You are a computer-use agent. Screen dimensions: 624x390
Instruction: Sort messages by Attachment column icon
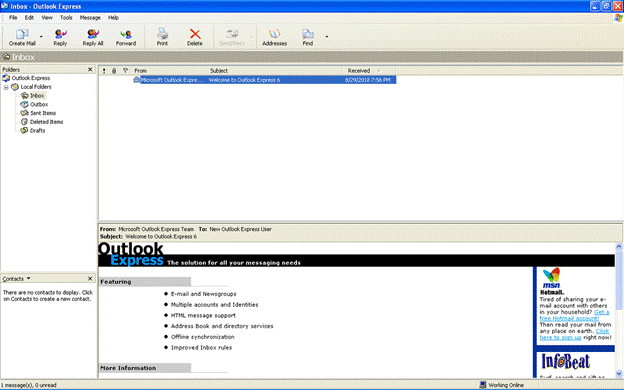click(114, 71)
